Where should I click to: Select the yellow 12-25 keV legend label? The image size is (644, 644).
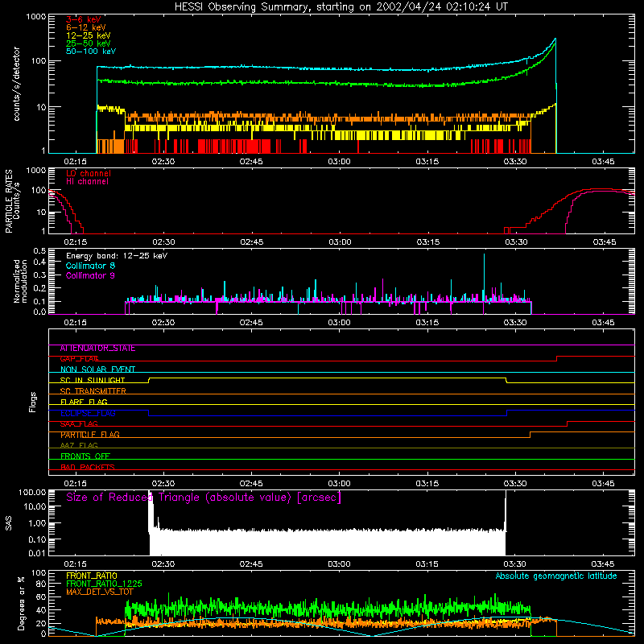(89, 35)
